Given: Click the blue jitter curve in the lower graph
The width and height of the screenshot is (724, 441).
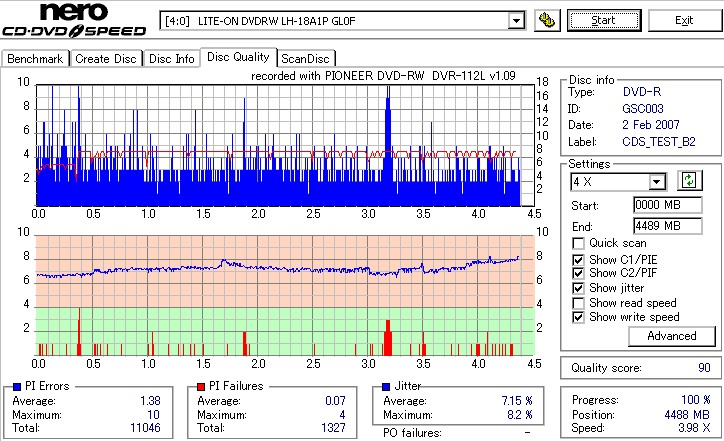Looking at the screenshot, I should point(277,269).
